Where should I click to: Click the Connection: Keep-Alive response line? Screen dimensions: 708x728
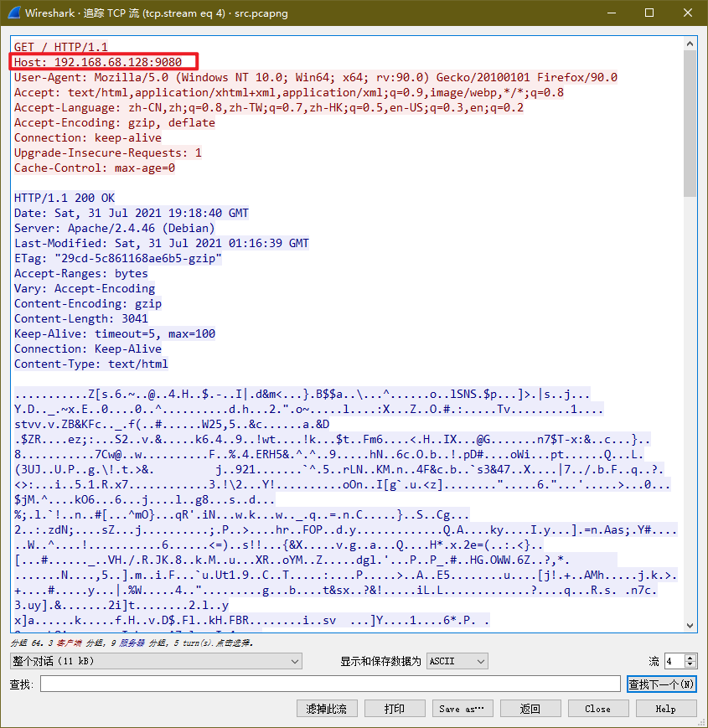(x=88, y=349)
